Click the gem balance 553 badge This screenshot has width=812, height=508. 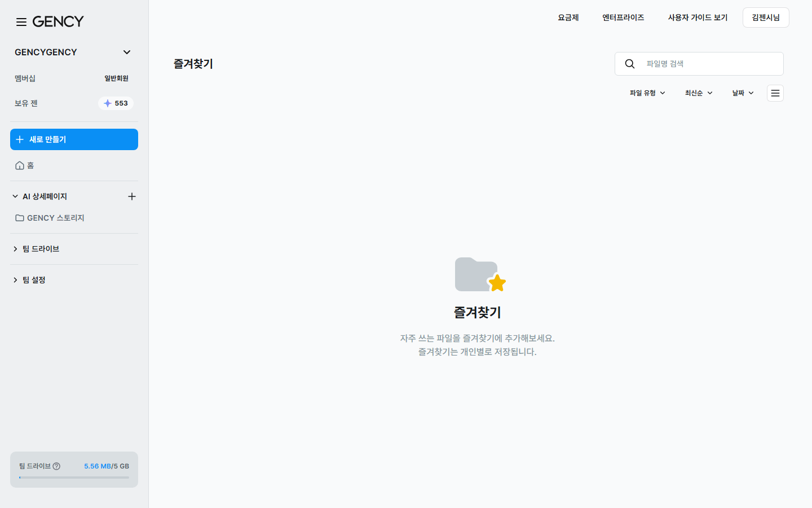[x=116, y=103]
